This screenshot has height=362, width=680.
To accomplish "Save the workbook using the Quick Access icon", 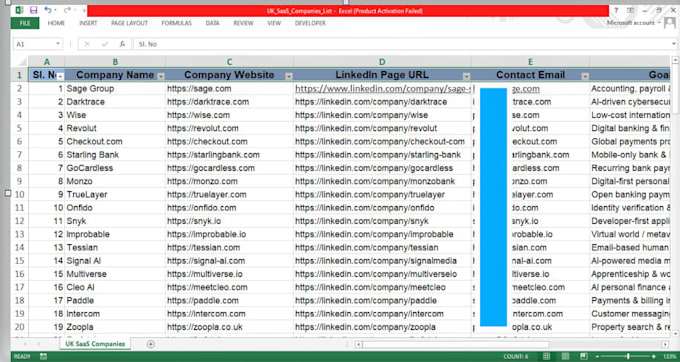I will click(33, 10).
